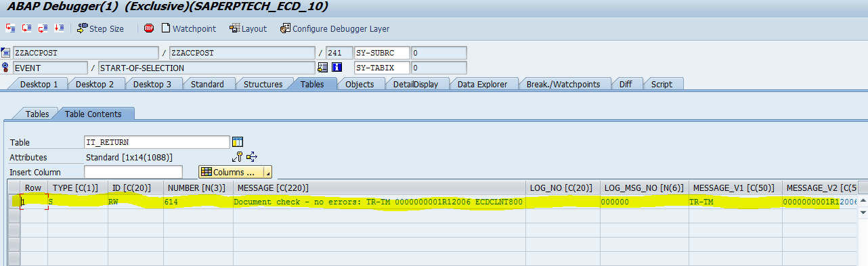Click the event icon beside EVENT field

(6, 68)
